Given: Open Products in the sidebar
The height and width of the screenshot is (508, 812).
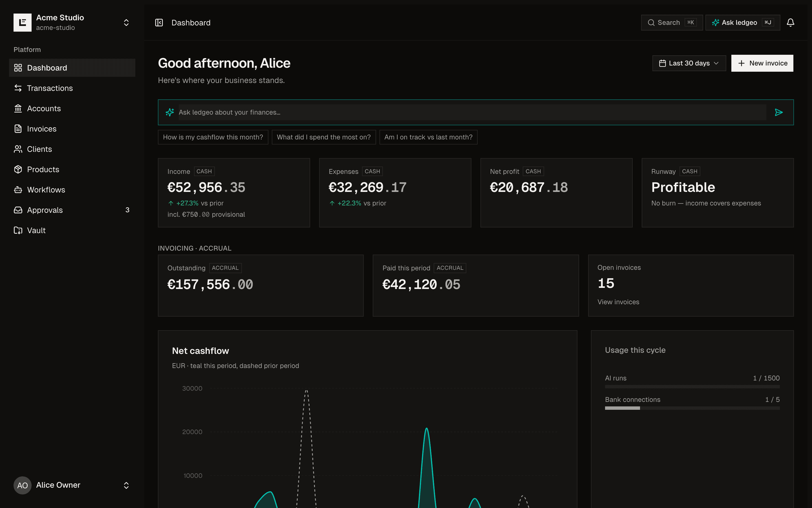Looking at the screenshot, I should (x=72, y=169).
